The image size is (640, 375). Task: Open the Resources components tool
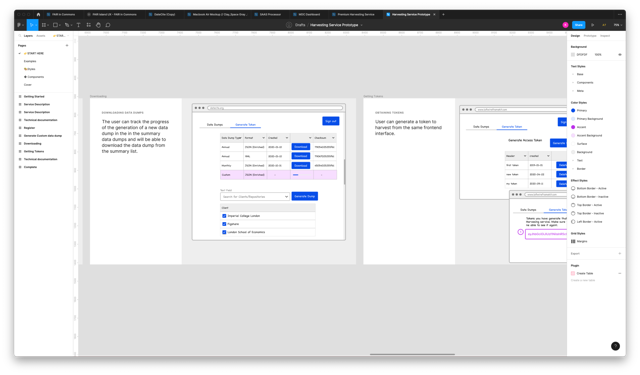pos(89,25)
